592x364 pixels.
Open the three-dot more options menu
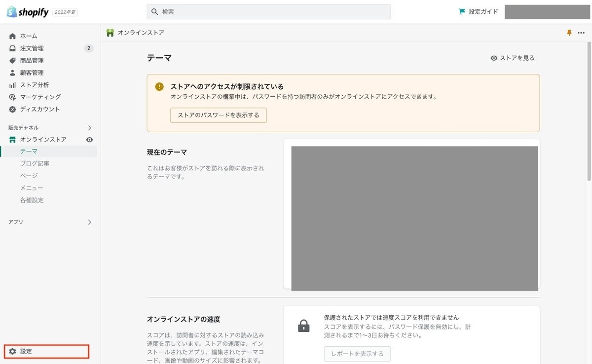click(x=581, y=33)
